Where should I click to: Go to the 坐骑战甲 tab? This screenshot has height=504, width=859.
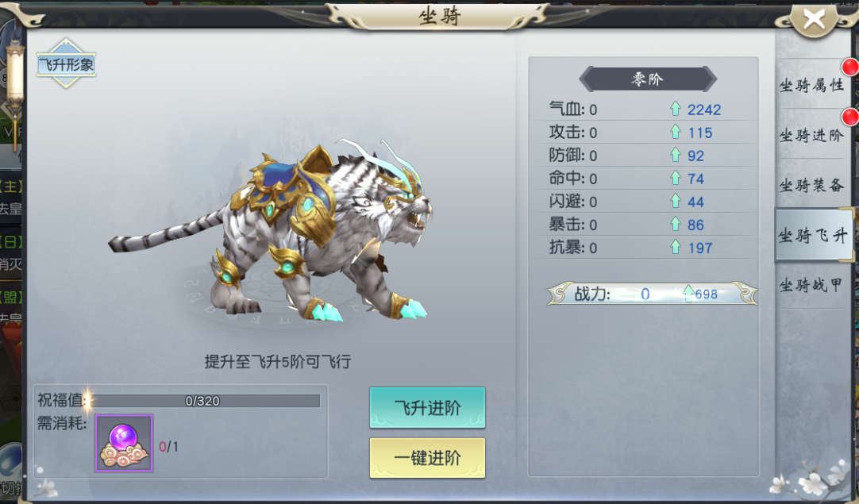[x=811, y=285]
